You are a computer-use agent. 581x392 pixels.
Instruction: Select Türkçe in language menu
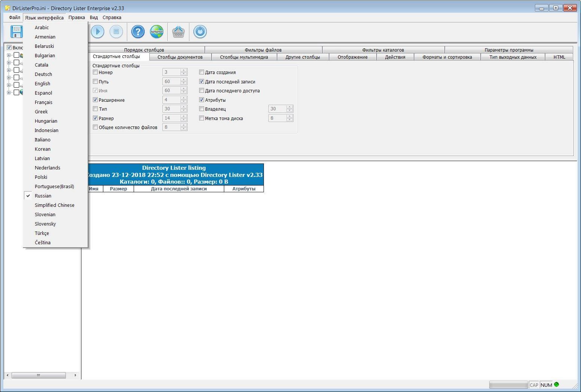[55, 233]
